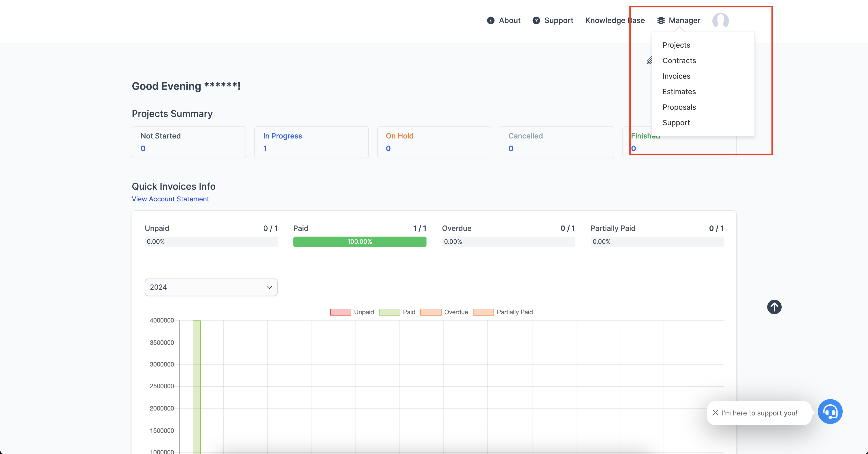Viewport: 868px width, 454px height.
Task: Click the Knowledge Base navigation item
Action: [x=615, y=20]
